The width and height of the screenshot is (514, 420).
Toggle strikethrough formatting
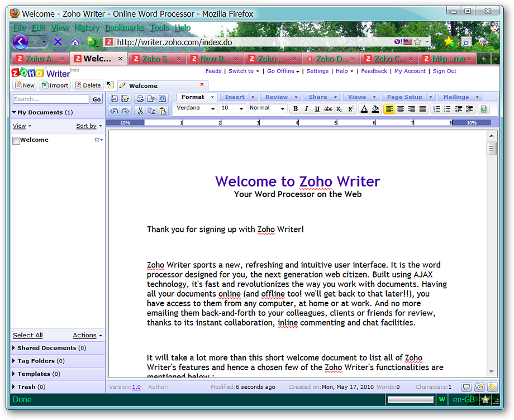[x=328, y=109]
